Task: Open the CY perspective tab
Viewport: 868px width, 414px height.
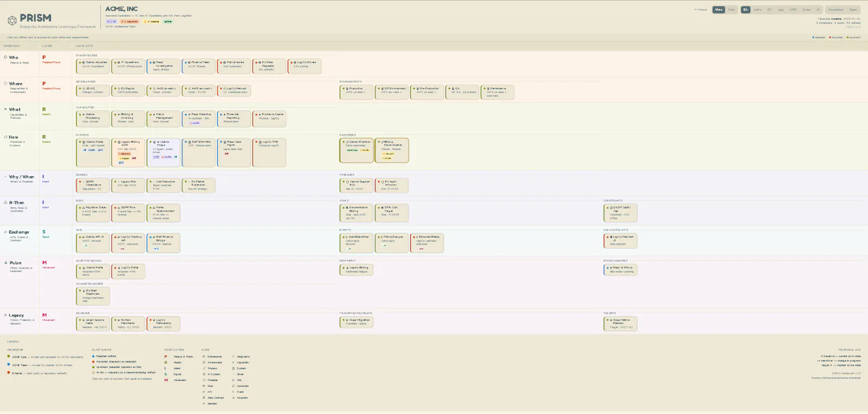Action: tap(769, 10)
